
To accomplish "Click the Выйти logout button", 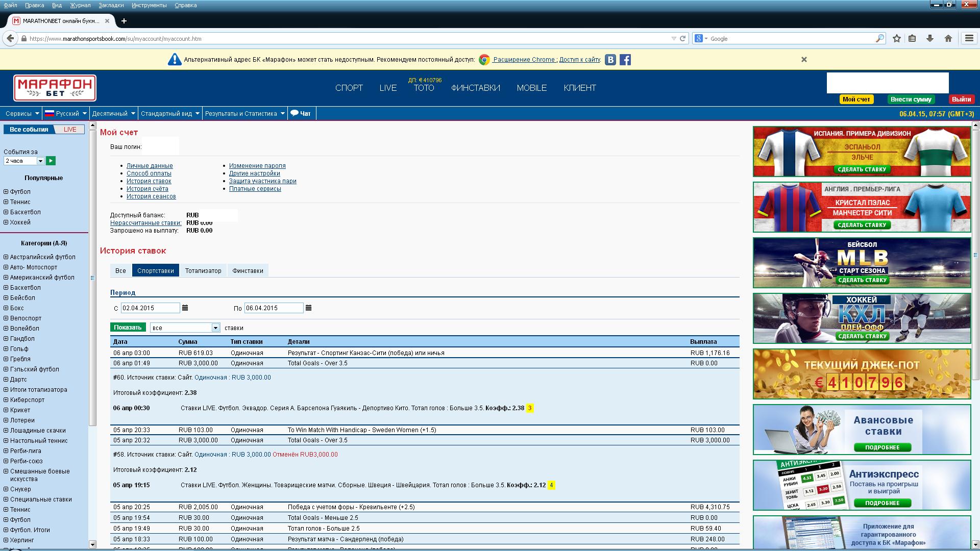I will pos(962,99).
